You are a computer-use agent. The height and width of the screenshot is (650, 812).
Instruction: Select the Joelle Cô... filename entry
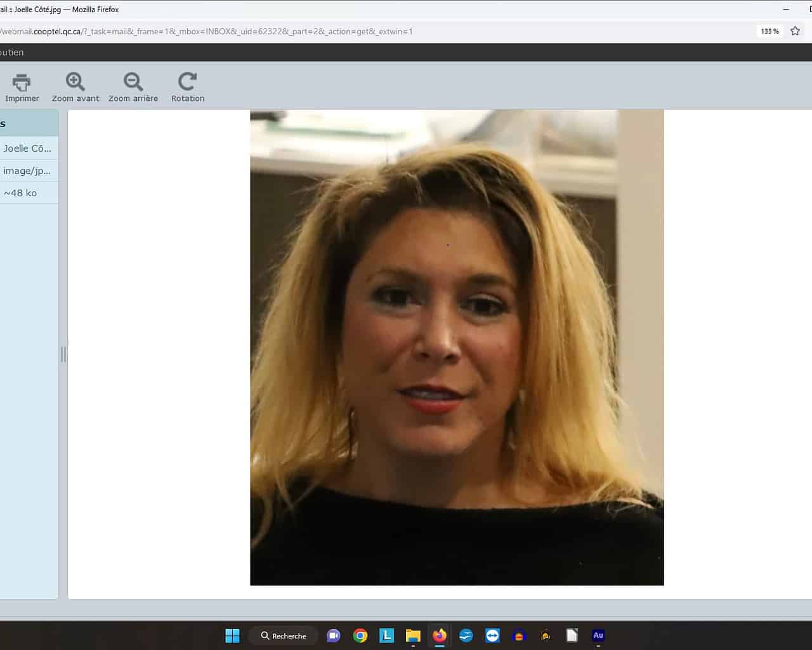tap(27, 149)
